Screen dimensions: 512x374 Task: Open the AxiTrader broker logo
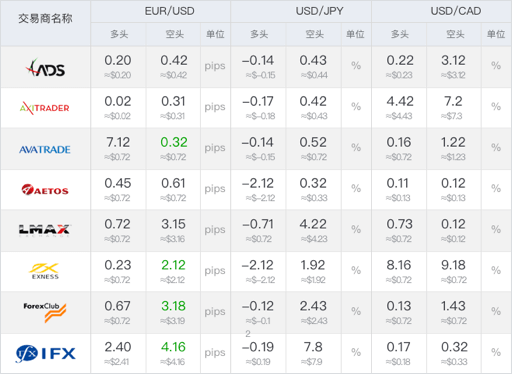point(45,108)
